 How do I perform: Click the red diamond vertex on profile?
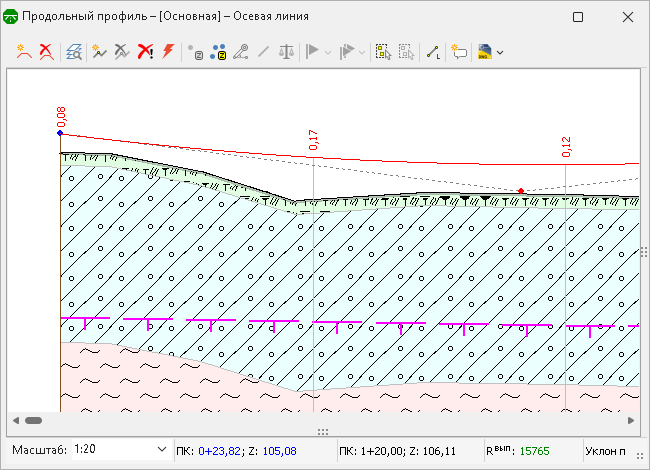coord(520,190)
